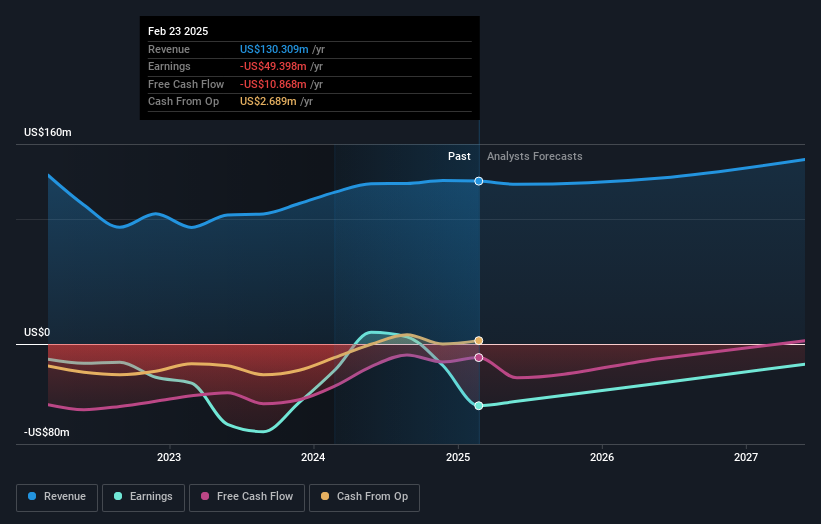
Task: Toggle the Revenue legend series
Action: pyautogui.click(x=57, y=497)
